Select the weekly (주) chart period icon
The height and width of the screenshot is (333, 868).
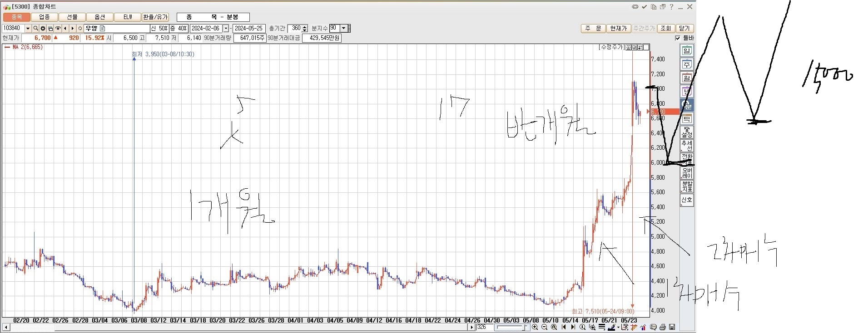(x=686, y=64)
